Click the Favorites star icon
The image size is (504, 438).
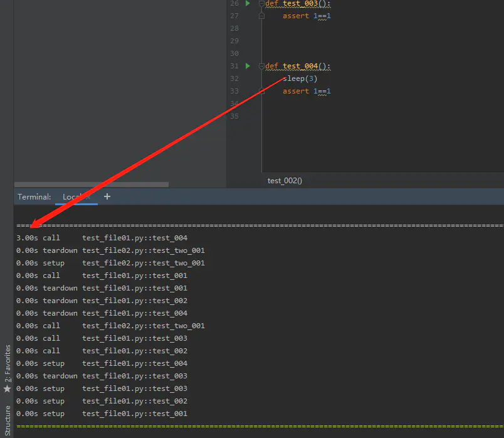7,389
